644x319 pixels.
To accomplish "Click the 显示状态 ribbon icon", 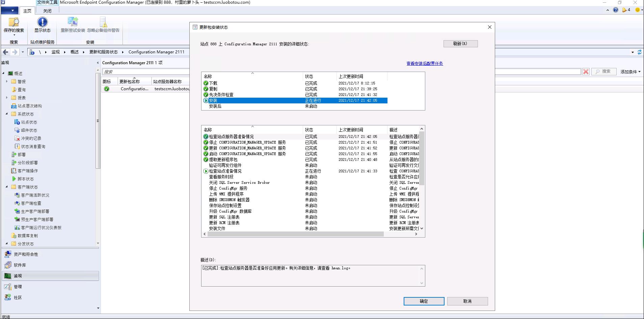I will click(42, 25).
